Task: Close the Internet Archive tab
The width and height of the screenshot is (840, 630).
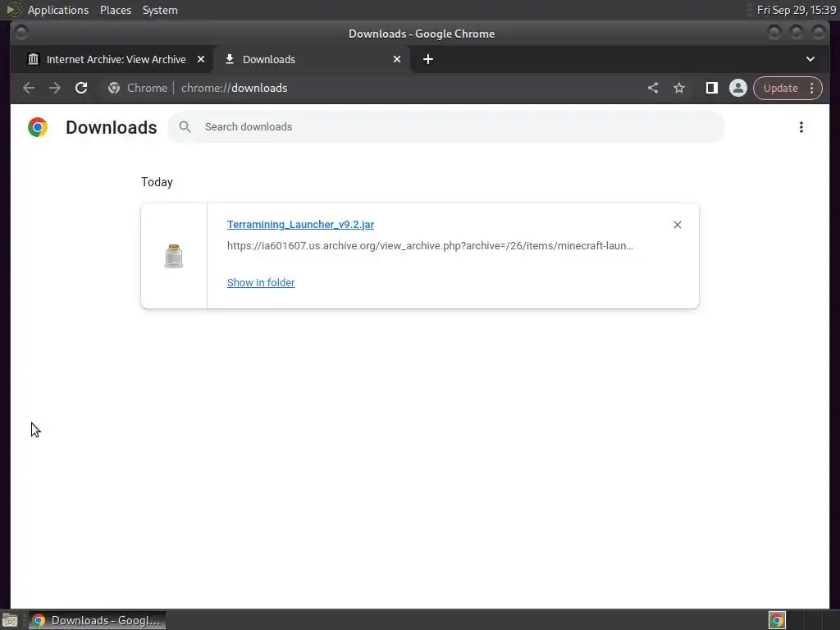Action: [200, 59]
